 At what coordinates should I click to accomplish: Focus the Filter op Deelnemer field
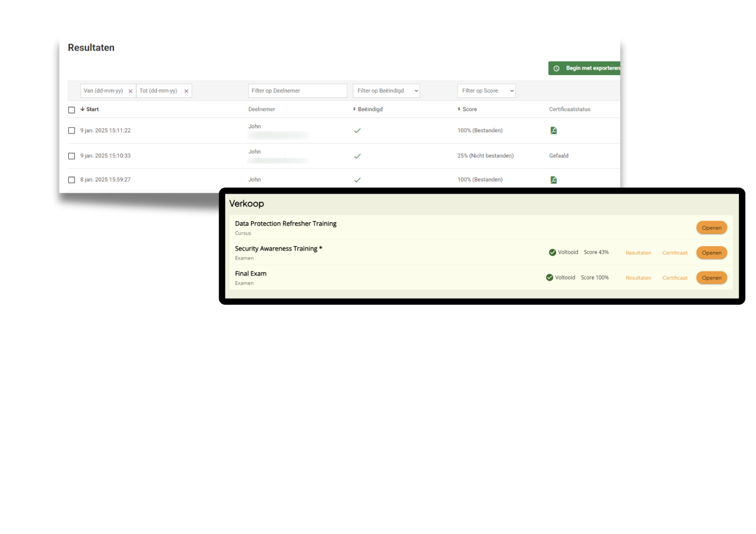(x=297, y=91)
